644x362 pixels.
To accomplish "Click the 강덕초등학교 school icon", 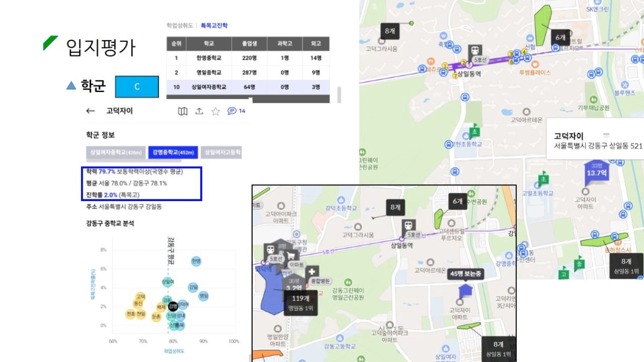I will 342,200.
